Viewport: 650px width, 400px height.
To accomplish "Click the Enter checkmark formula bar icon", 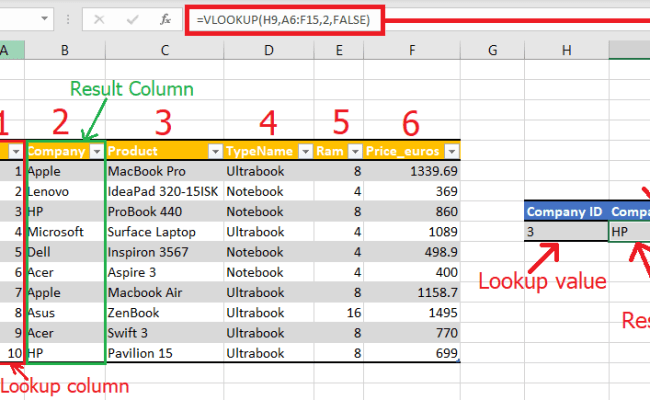I will point(132,19).
